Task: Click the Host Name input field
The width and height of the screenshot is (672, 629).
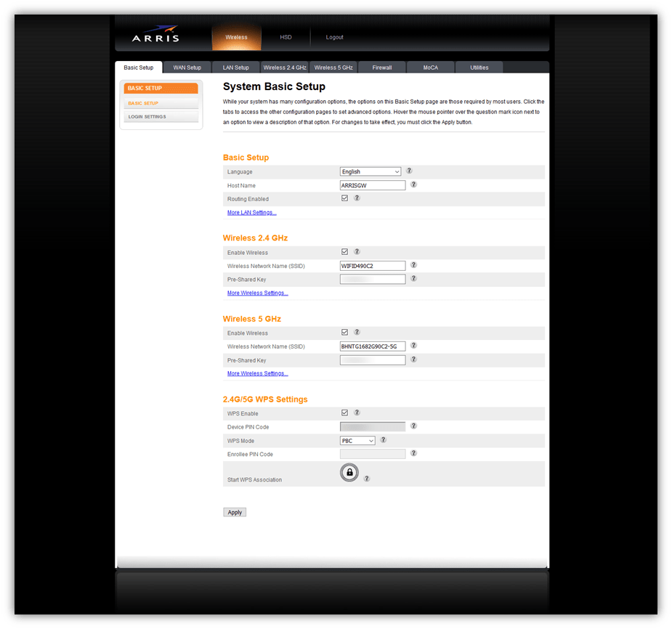Action: point(373,185)
